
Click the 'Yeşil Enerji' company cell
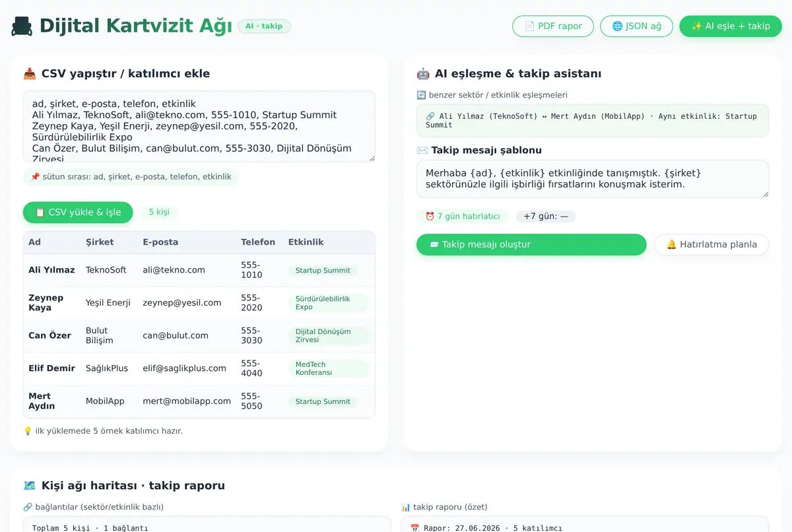point(108,303)
